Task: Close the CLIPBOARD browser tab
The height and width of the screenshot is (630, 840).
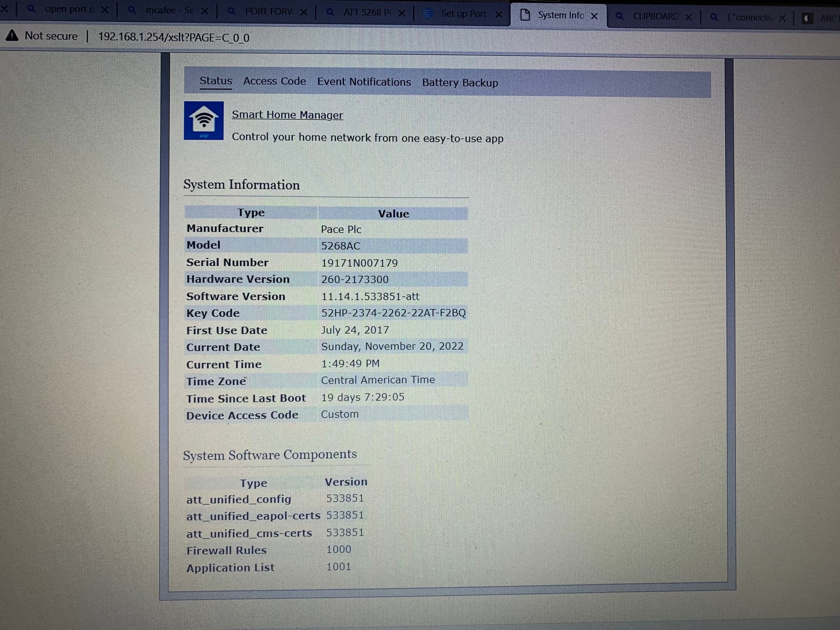Action: tap(689, 17)
